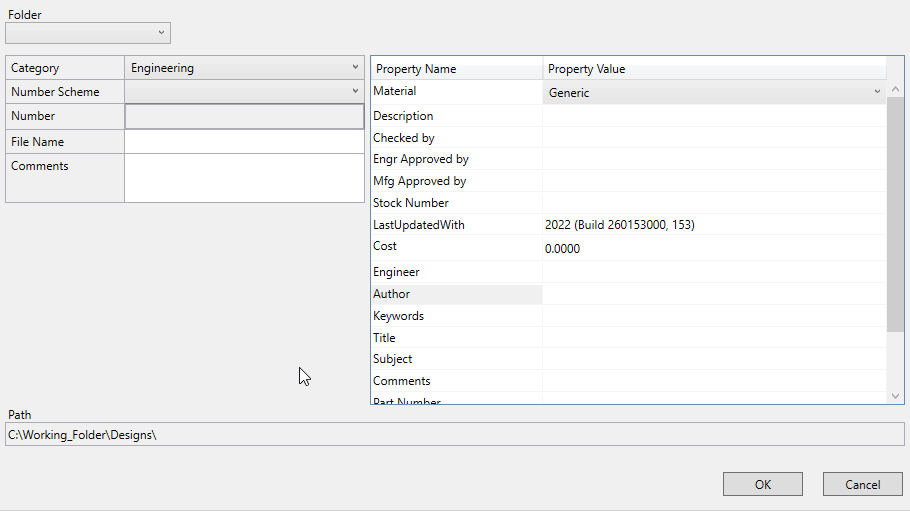Select the Stock Number value cell
The width and height of the screenshot is (910, 511).
[x=714, y=203]
